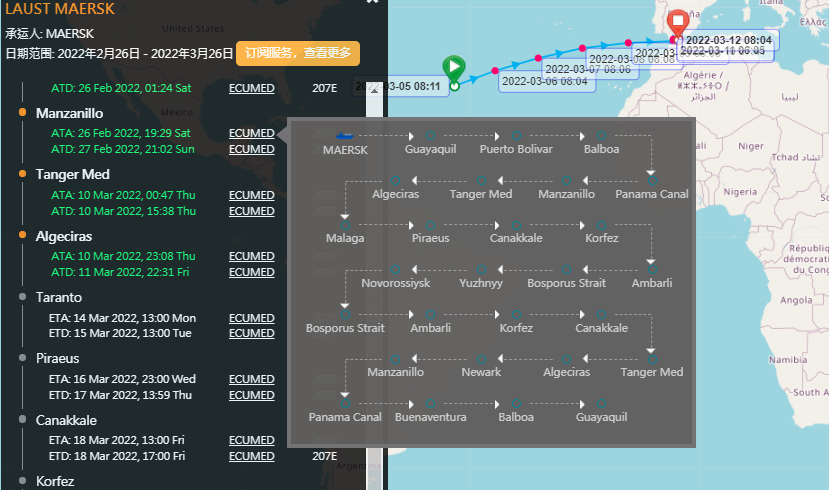Click the green start pin on the map
Screen dimensions: 829x490
click(x=453, y=69)
